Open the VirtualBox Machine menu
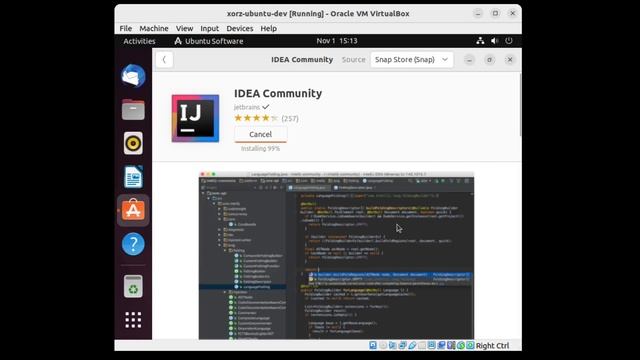This screenshot has width=640, height=360. pos(154,28)
